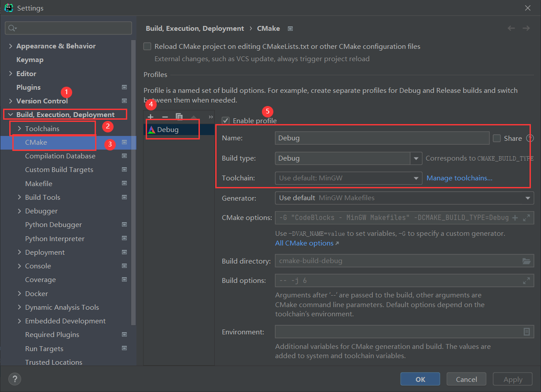The width and height of the screenshot is (541, 392).
Task: Expand Dynamic Analysis Tools node
Action: tap(19, 307)
